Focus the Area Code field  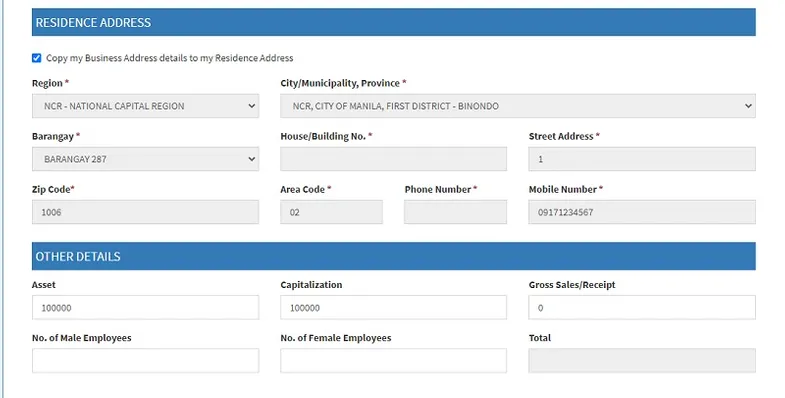point(331,212)
